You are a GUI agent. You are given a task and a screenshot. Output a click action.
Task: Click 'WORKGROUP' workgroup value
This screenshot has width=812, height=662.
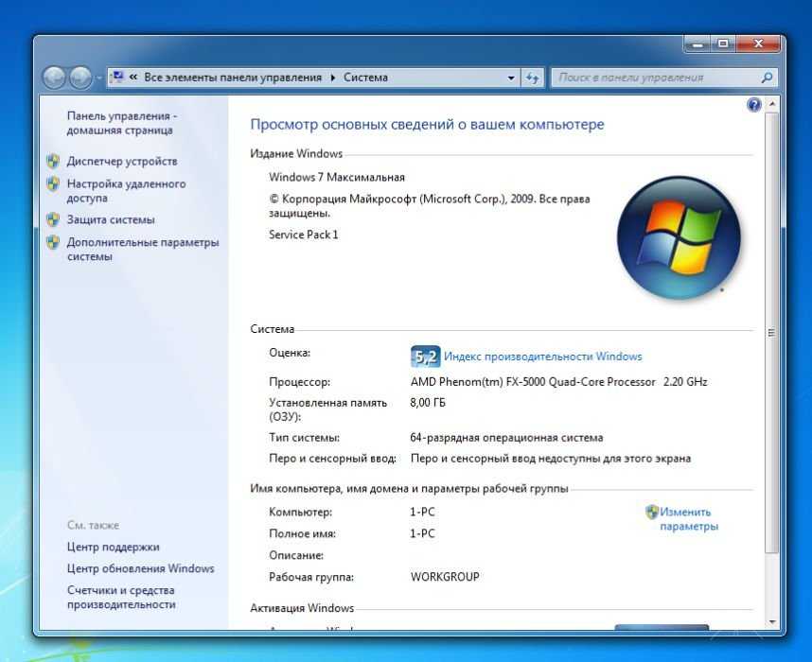[x=445, y=577]
